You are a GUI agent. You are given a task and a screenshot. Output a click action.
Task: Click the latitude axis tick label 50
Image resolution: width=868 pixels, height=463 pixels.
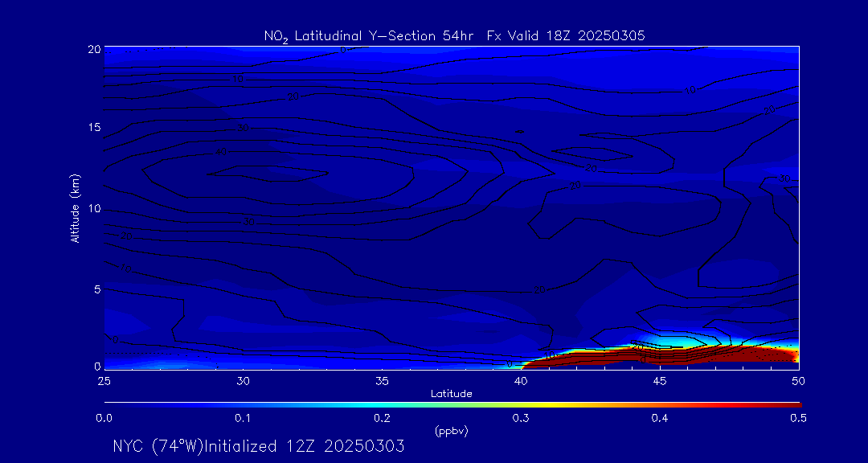(x=799, y=381)
